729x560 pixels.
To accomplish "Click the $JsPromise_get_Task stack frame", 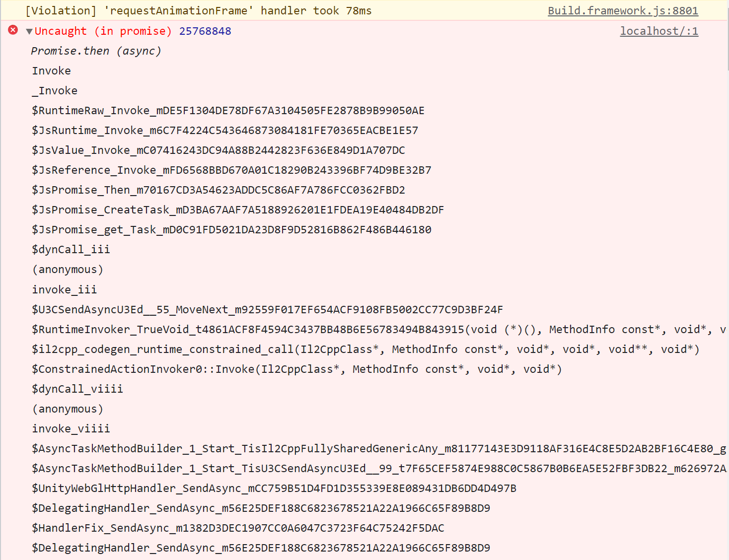I will pyautogui.click(x=231, y=230).
